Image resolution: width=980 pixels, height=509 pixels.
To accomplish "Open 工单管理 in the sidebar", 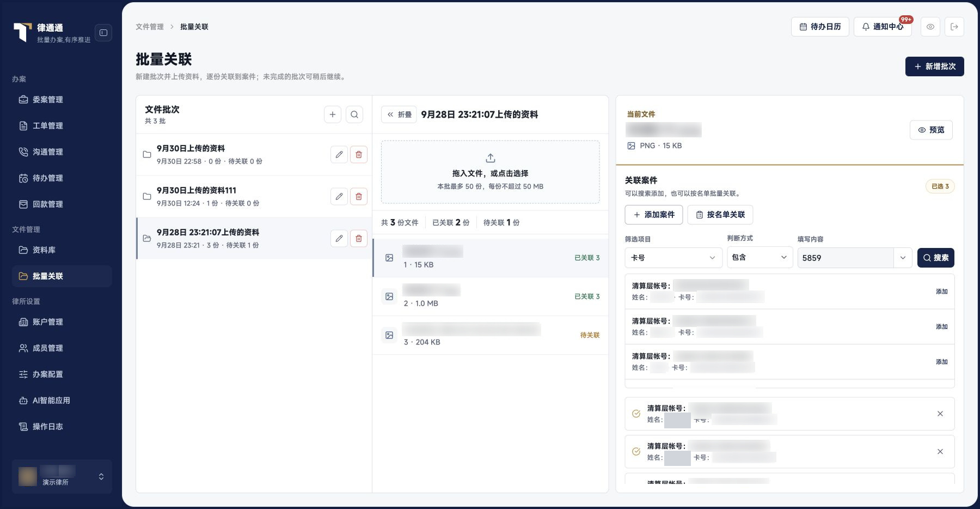I will [62, 126].
